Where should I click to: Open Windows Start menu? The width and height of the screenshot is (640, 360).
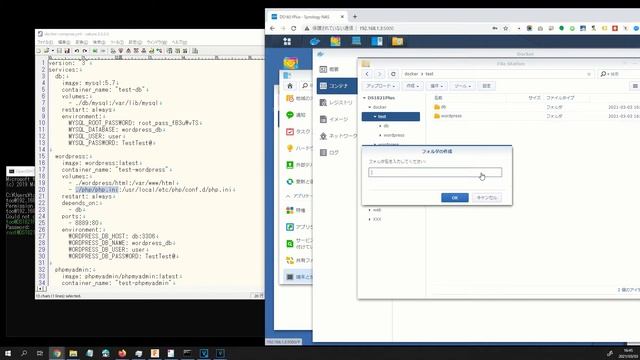coord(8,353)
